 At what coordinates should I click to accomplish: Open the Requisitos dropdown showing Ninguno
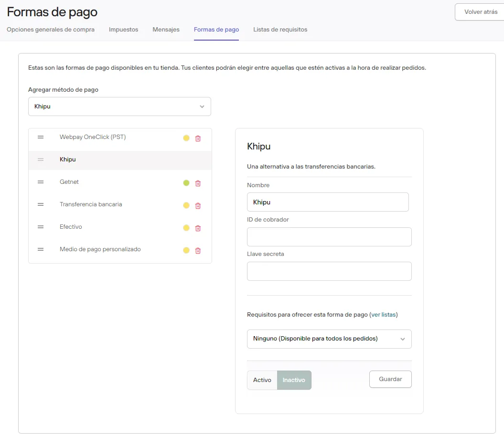329,339
